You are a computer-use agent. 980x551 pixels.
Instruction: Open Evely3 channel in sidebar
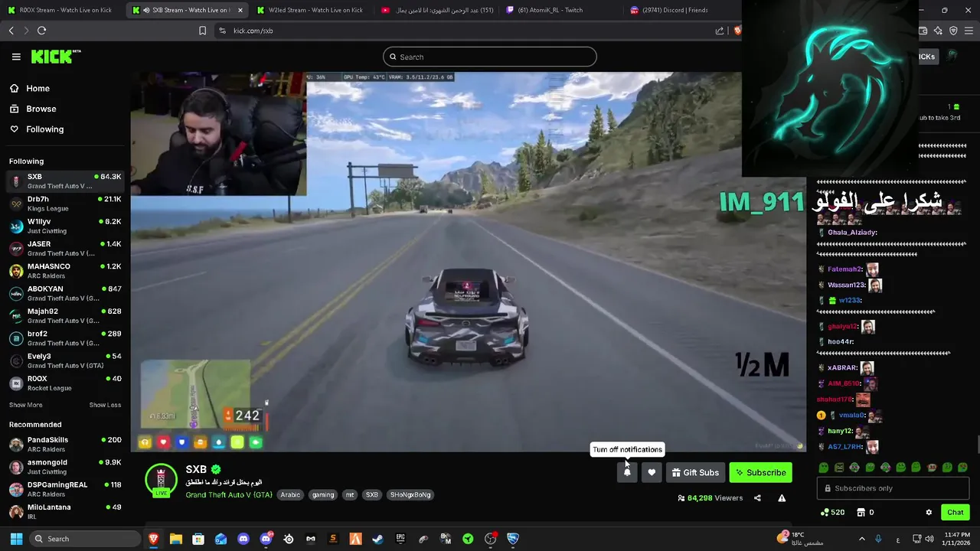coord(65,360)
